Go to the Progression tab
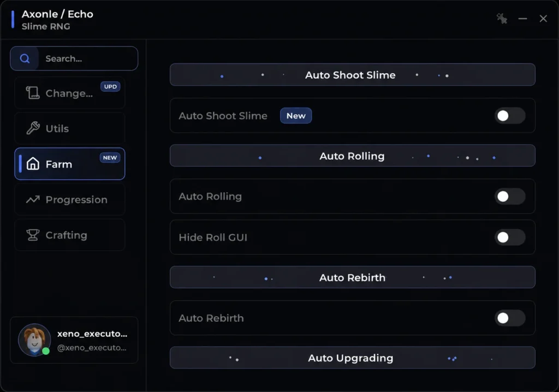The width and height of the screenshot is (559, 392). (69, 199)
